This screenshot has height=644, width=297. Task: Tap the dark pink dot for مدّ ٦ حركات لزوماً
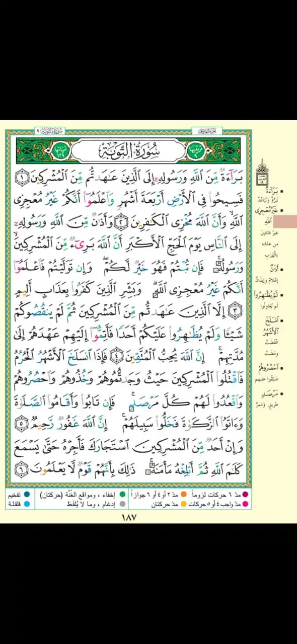point(245,495)
